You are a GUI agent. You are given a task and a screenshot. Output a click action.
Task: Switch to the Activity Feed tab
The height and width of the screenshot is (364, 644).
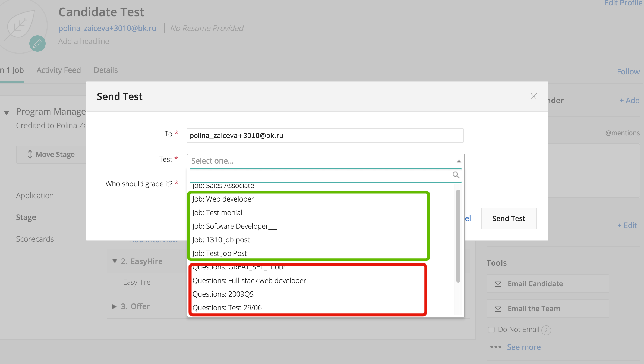[x=59, y=70]
